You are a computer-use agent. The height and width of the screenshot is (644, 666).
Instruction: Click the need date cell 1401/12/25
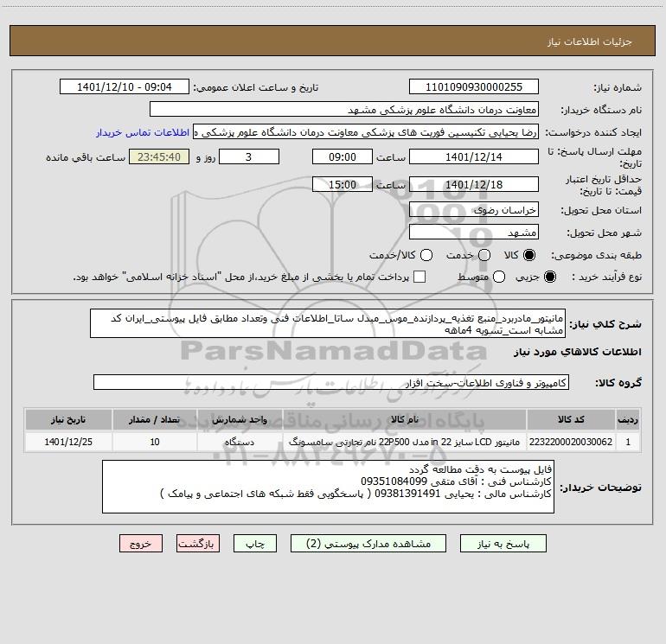(x=68, y=442)
